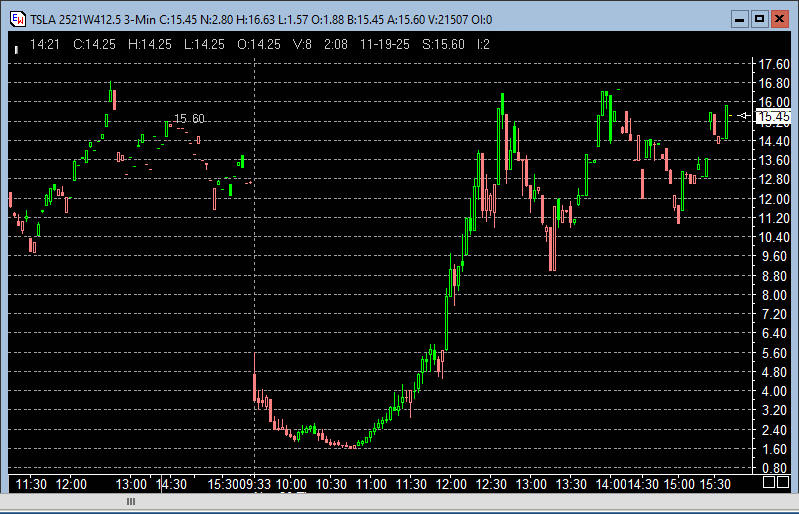Maximize the TSLA chart window
The image size is (799, 514).
(759, 19)
